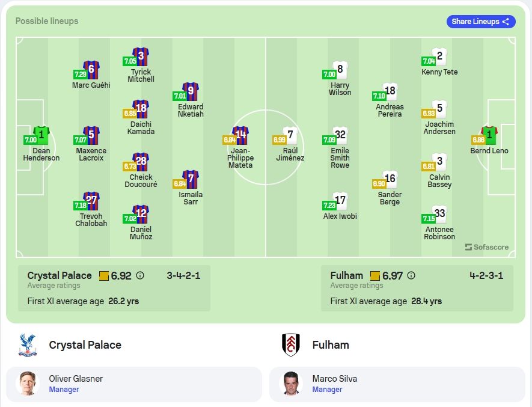Open Crystal Palace average ratings info icon
532x407 pixels.
tap(140, 275)
